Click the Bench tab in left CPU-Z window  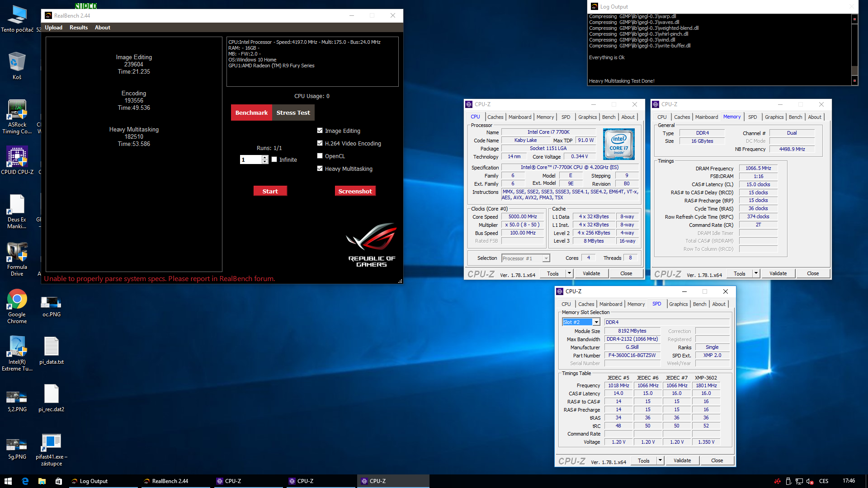click(608, 117)
